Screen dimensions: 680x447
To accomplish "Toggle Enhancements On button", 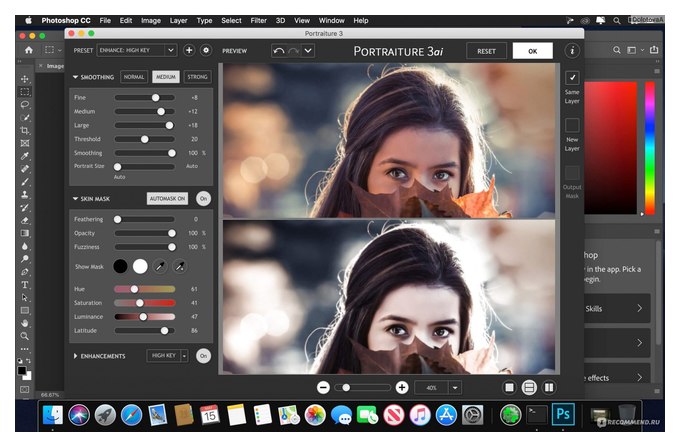I will coord(203,356).
